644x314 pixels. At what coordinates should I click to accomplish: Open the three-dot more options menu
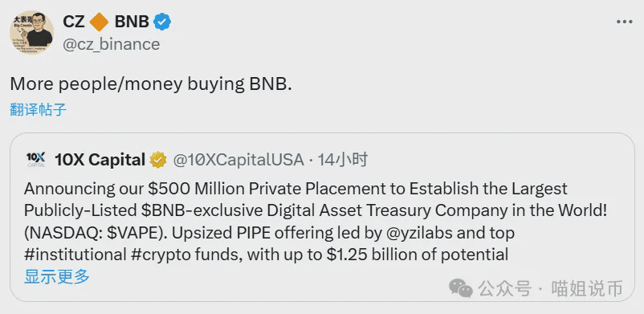click(x=624, y=22)
